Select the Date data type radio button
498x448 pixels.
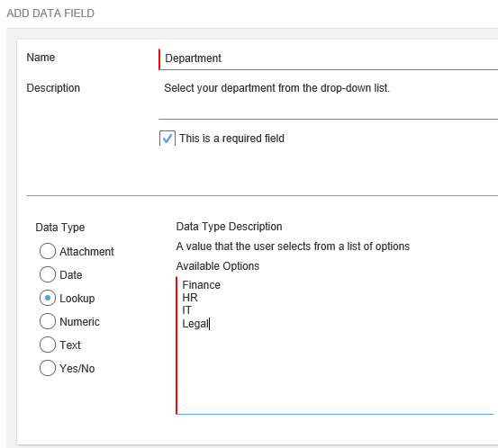pos(48,274)
